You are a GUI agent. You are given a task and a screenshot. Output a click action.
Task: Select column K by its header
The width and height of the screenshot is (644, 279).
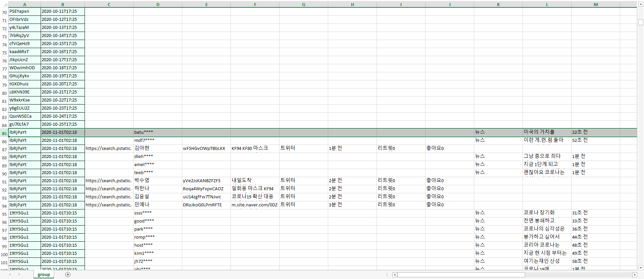tap(498, 4)
